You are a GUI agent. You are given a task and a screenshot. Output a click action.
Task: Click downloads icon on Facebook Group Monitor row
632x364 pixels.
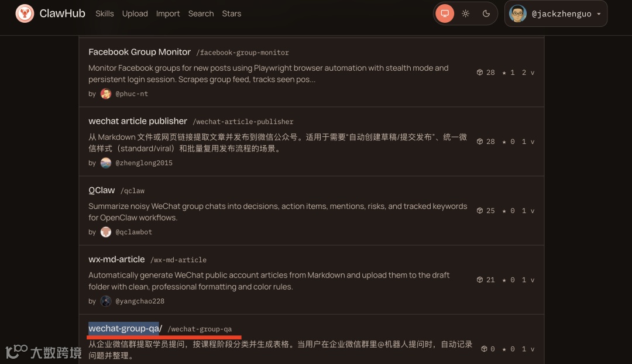pos(480,72)
